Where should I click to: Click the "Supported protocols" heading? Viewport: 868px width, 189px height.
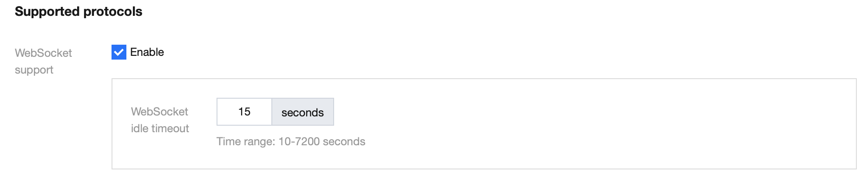pyautogui.click(x=79, y=12)
